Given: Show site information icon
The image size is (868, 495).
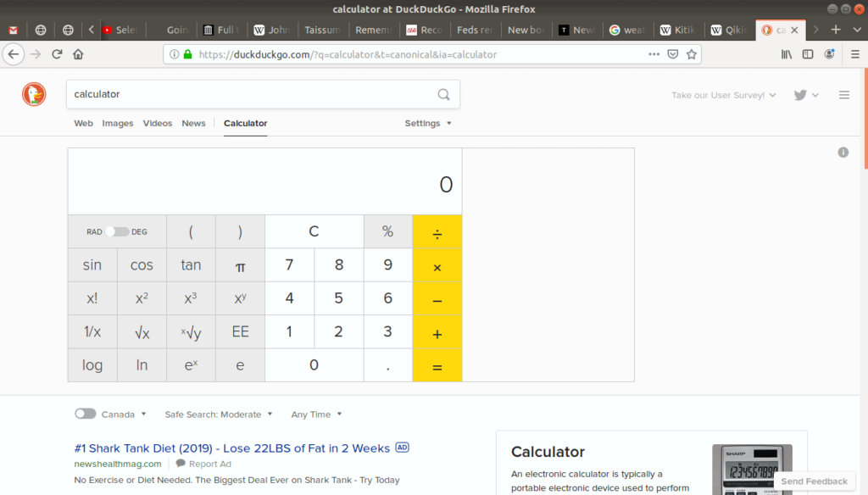Looking at the screenshot, I should [174, 54].
